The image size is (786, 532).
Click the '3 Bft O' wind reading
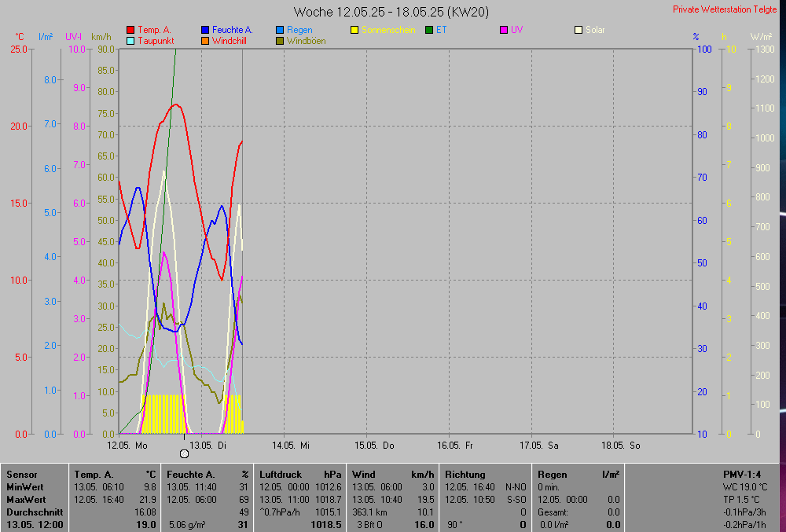tap(369, 525)
